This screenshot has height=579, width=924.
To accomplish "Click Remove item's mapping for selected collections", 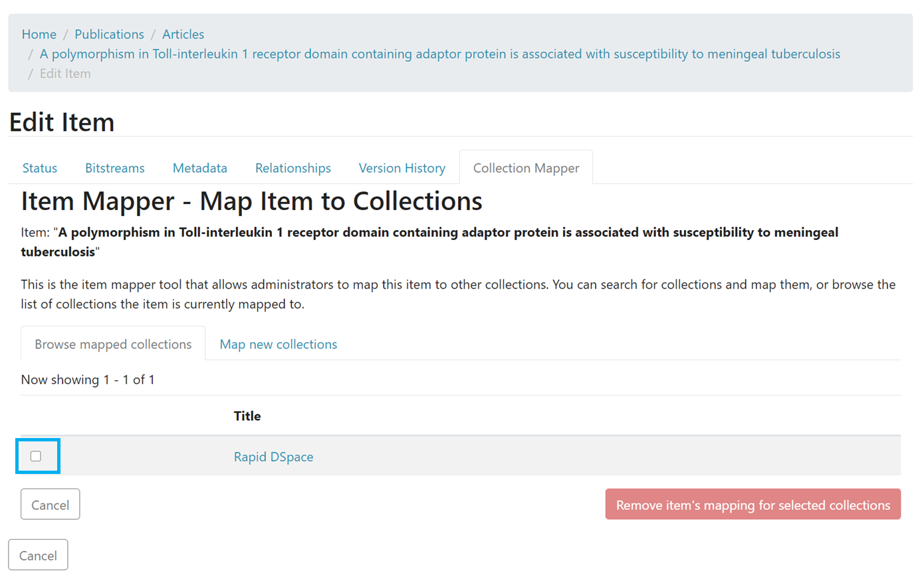I will coord(752,505).
